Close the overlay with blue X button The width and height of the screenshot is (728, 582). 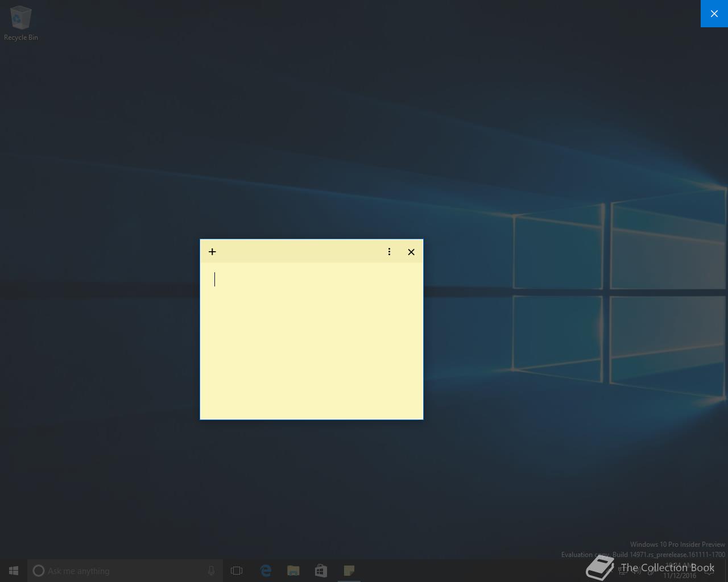tap(714, 14)
